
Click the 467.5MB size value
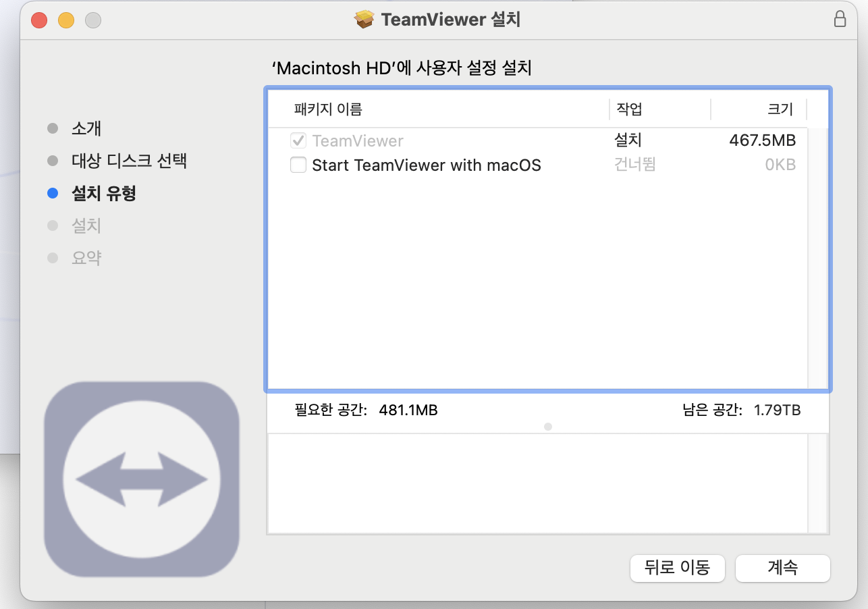point(763,140)
